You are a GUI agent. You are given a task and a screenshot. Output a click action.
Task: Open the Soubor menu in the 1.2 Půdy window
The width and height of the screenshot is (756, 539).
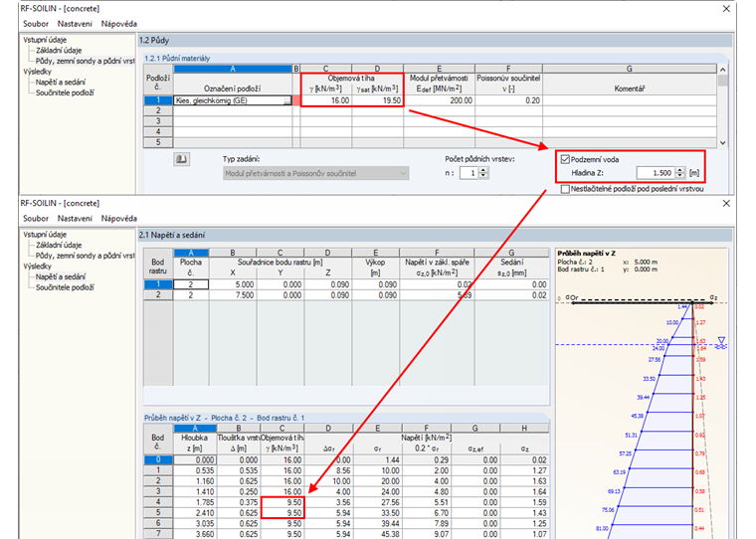[36, 23]
